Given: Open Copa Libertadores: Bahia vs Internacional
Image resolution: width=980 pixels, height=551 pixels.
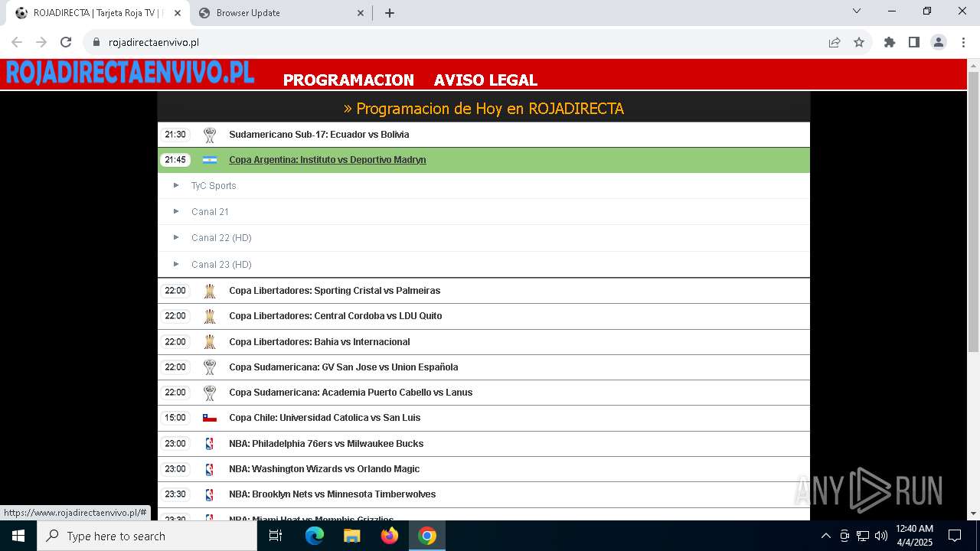Looking at the screenshot, I should pos(319,342).
